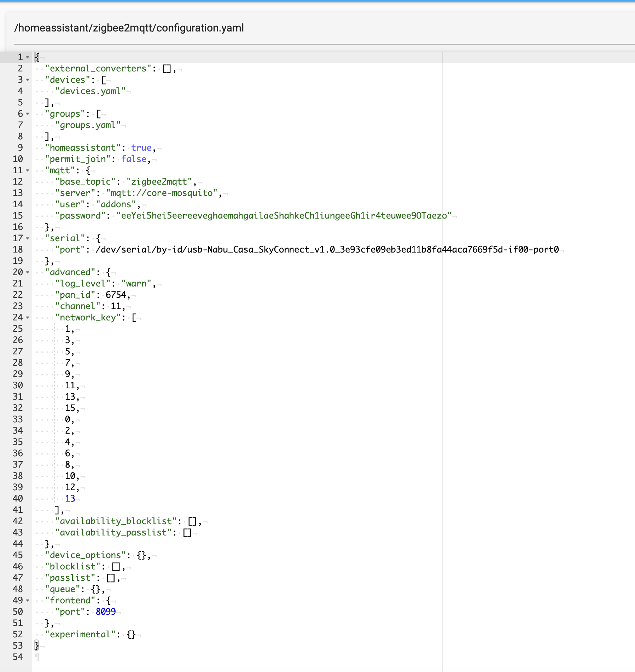
Task: Click line number 30 in the gutter
Action: 18,386
